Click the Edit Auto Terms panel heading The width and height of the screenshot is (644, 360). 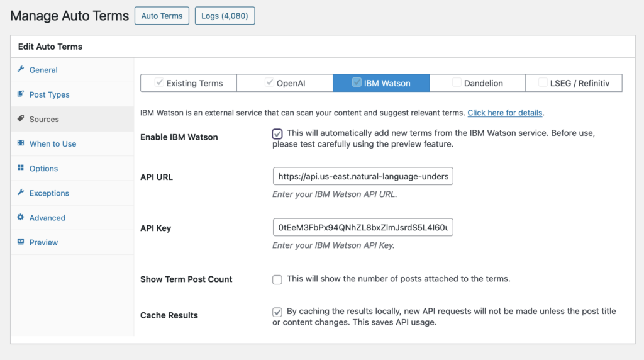[50, 47]
